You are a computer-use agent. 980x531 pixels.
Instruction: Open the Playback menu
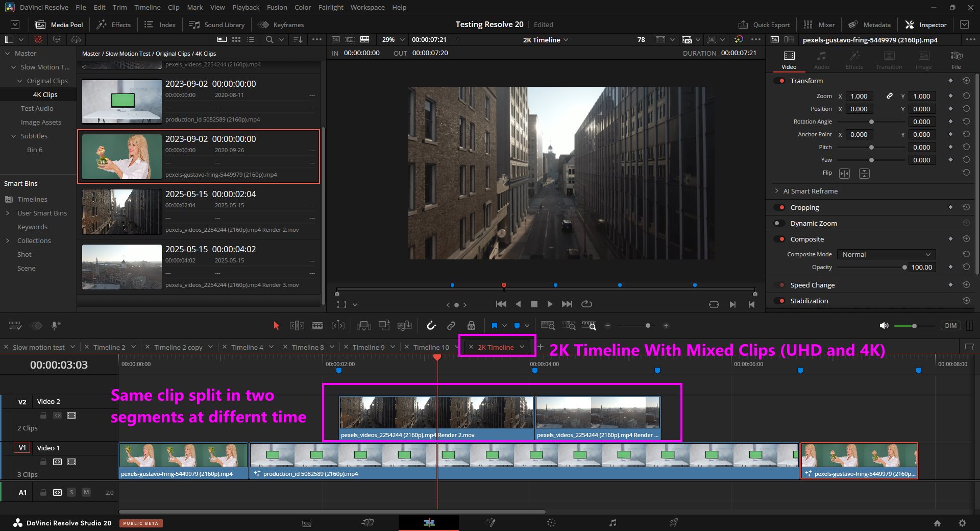[x=246, y=7]
